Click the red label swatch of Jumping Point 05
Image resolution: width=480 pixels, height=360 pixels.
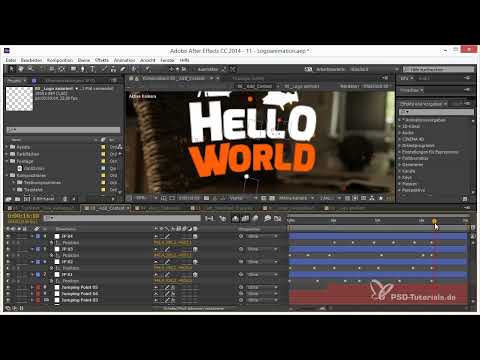coord(38,287)
